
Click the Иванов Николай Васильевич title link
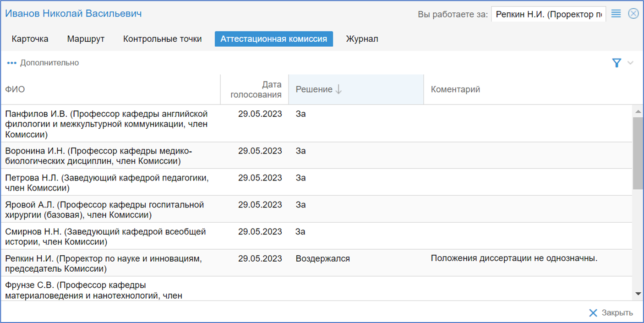pyautogui.click(x=73, y=14)
